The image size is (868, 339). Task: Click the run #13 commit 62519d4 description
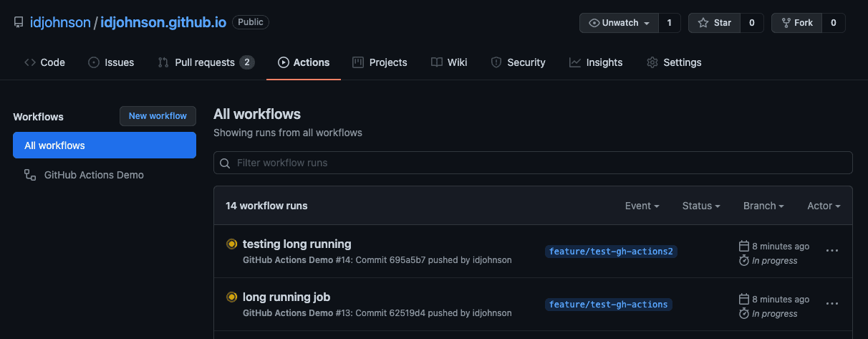pos(377,313)
